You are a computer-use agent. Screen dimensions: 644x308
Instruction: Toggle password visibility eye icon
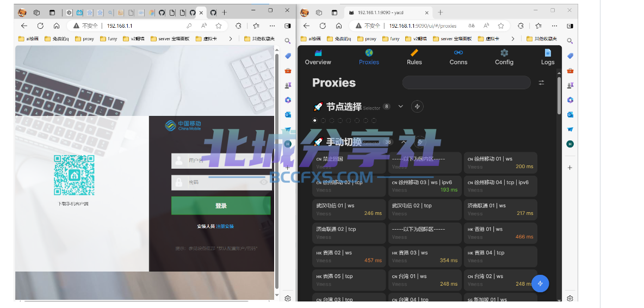coord(264,182)
